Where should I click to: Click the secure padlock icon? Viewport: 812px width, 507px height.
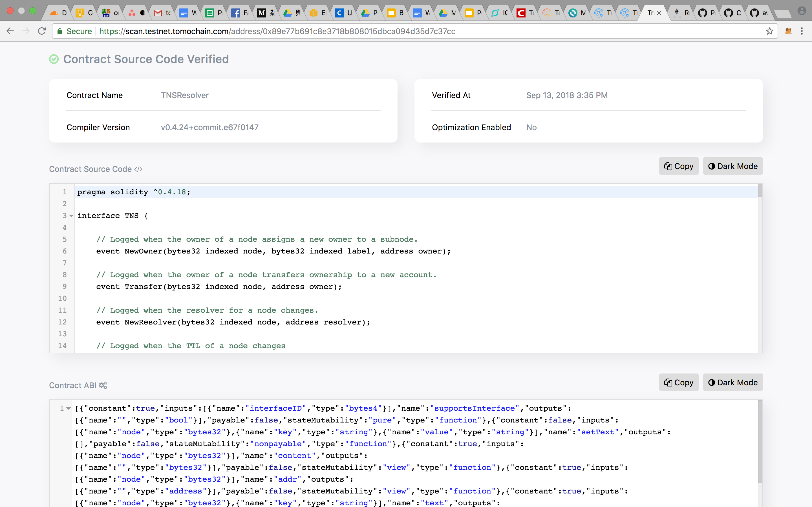click(60, 31)
